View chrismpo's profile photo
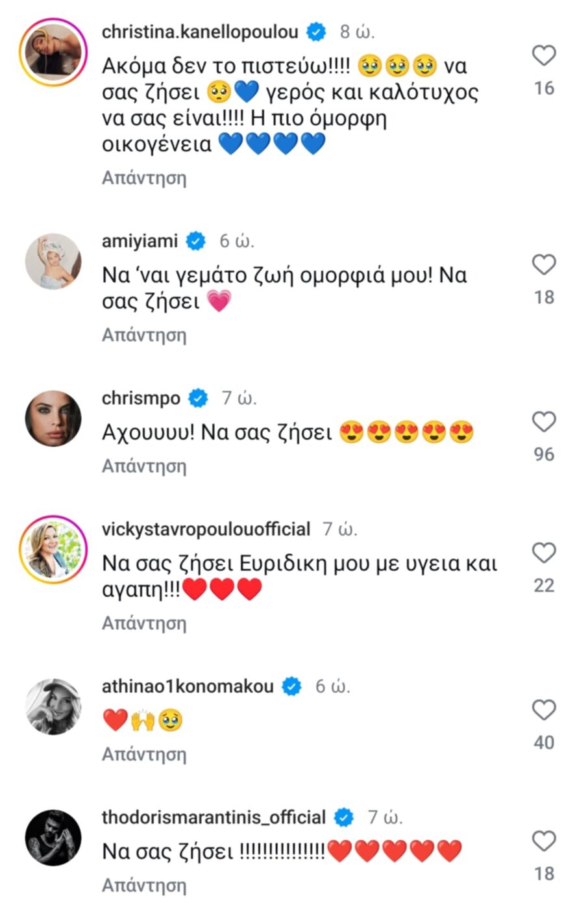Screen dimensions: 588x909 click(53, 418)
